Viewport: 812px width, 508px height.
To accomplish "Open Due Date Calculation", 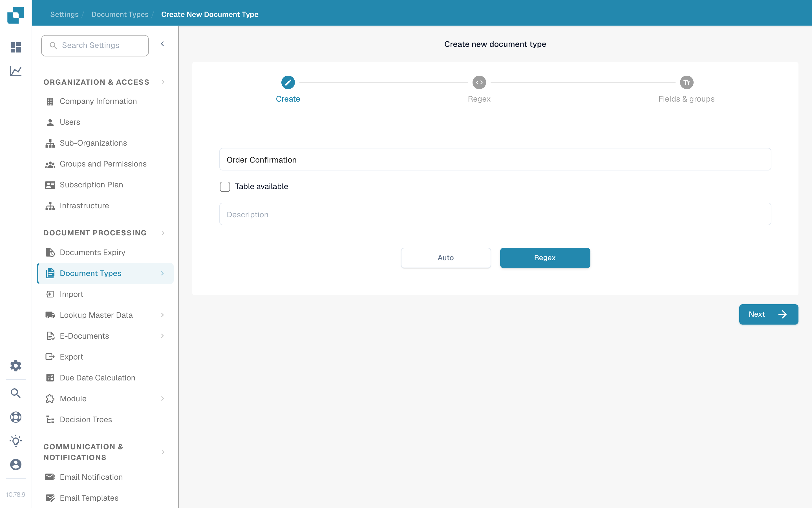I will point(105,378).
